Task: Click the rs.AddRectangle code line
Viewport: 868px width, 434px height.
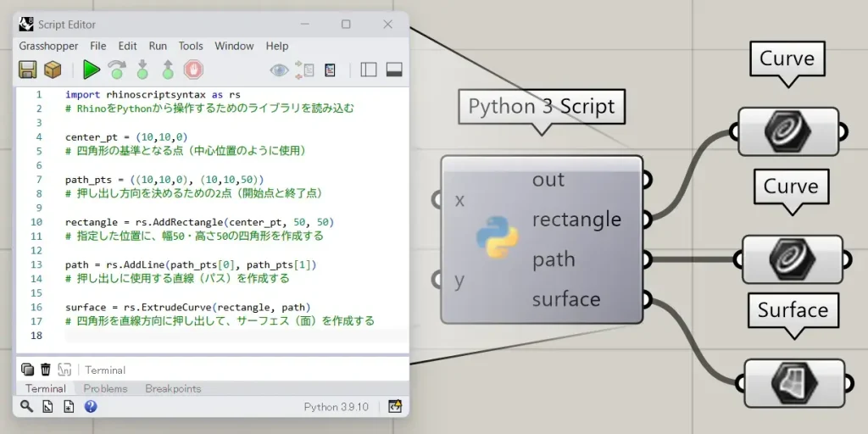Action: [x=199, y=222]
